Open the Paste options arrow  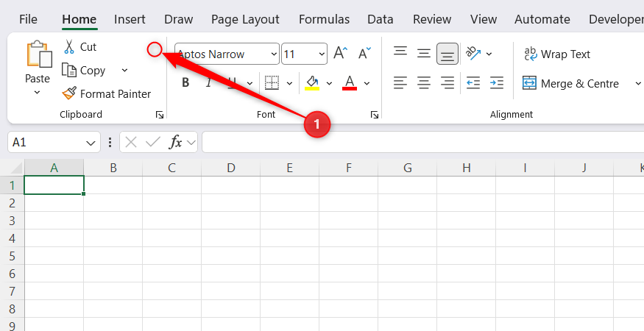click(x=37, y=93)
